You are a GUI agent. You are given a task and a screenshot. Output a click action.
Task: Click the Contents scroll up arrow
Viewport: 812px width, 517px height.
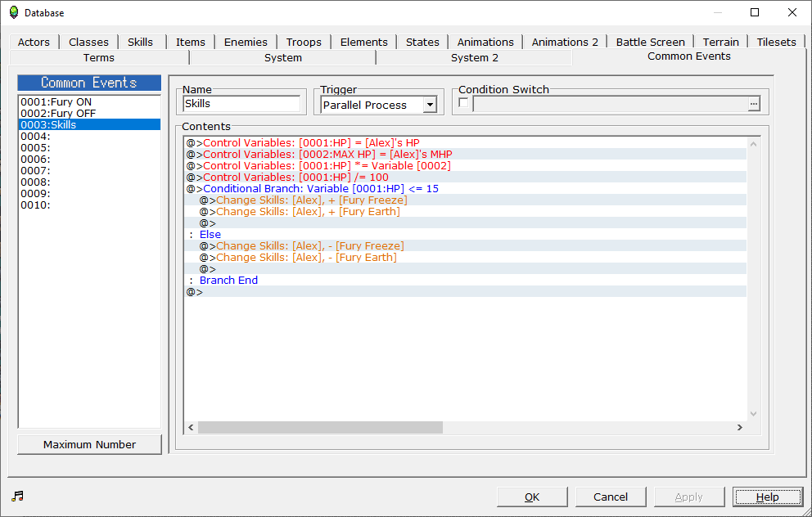point(754,144)
